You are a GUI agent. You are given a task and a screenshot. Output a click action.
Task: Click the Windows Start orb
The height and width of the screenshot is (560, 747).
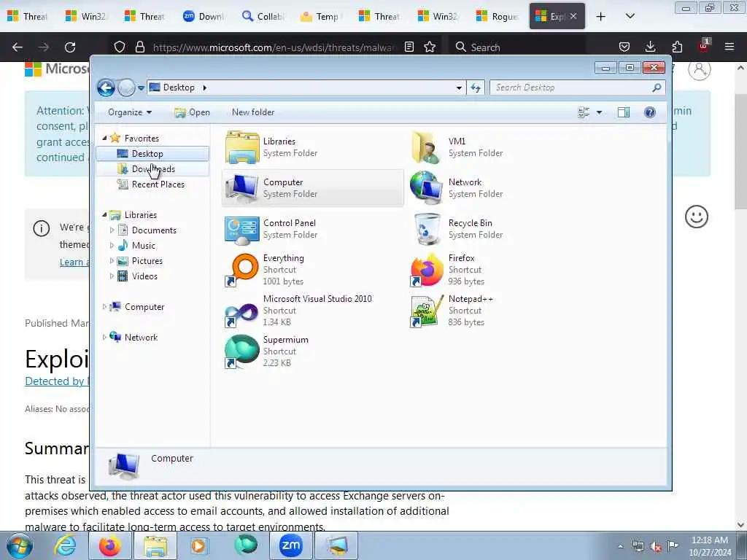20,545
